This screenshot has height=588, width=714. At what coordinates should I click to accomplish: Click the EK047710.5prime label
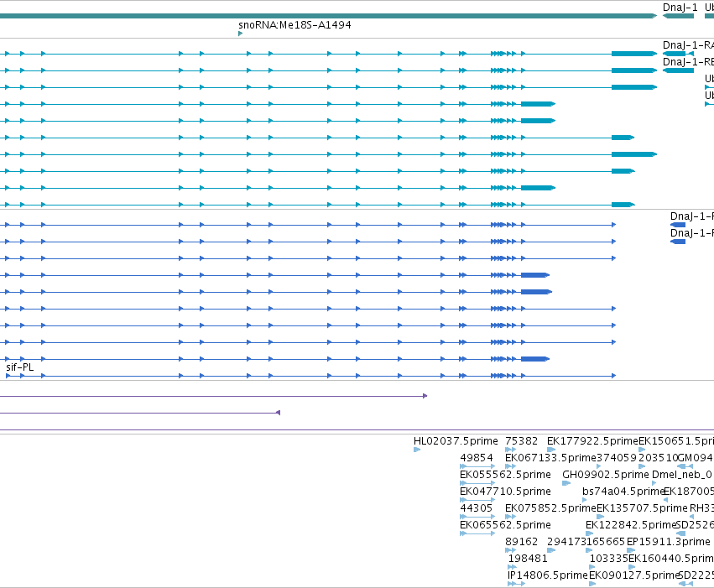click(505, 492)
